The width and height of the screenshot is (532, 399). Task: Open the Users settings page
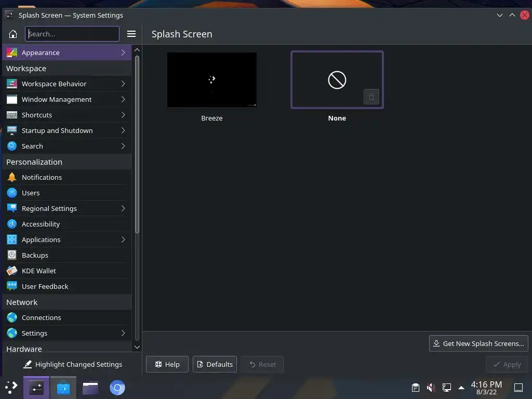click(67, 193)
